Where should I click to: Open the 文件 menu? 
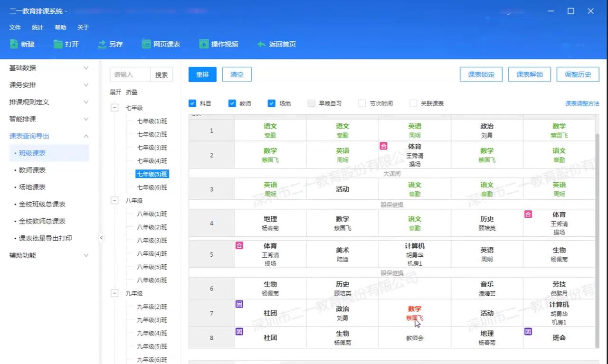tap(15, 28)
